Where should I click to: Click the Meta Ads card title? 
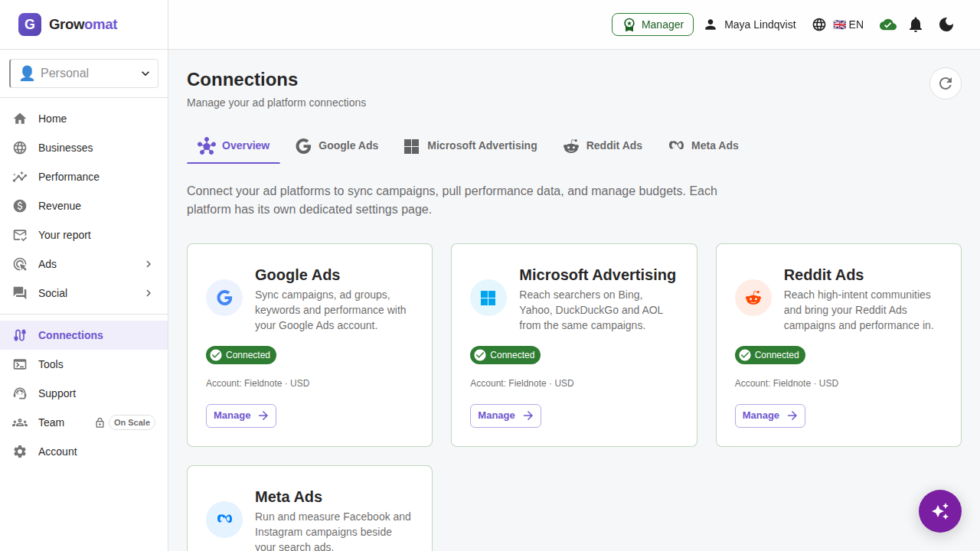(289, 497)
